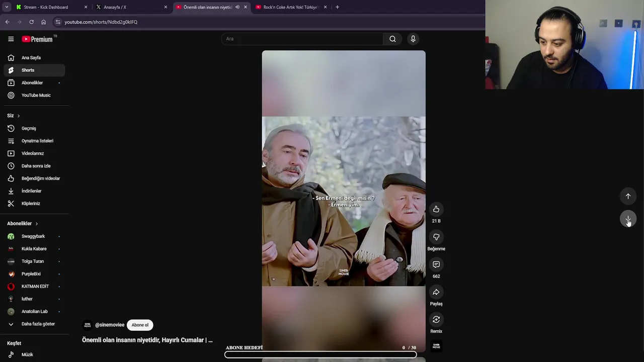Open Kukla Kabare channel
The height and width of the screenshot is (362, 644).
point(34,249)
